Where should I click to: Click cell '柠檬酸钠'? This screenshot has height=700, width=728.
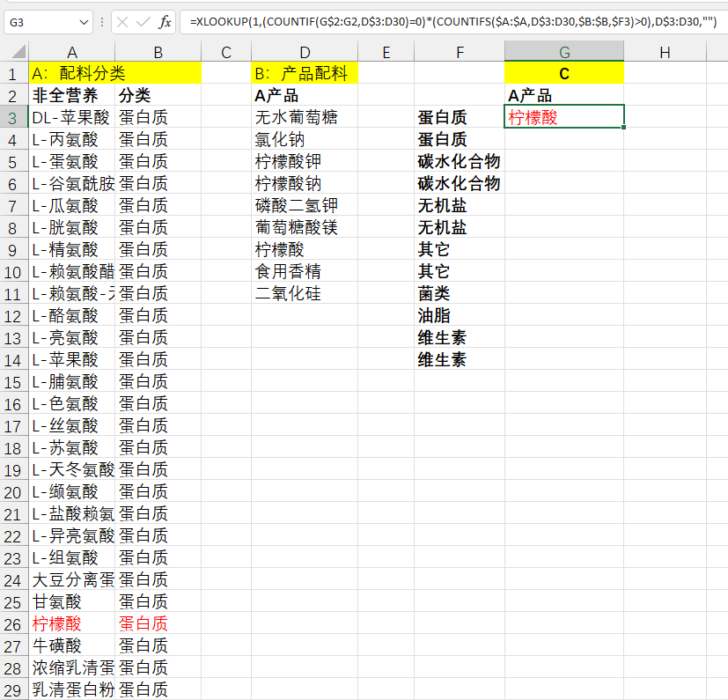(305, 183)
